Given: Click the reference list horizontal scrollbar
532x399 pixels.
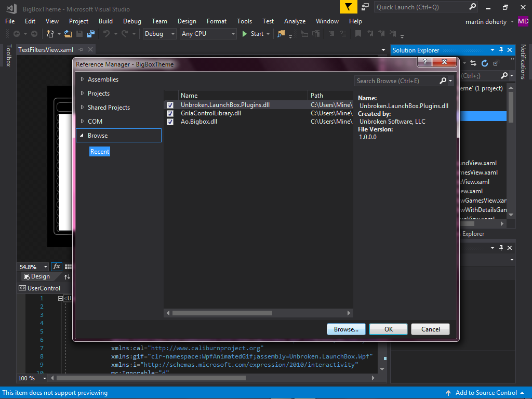Looking at the screenshot, I should (x=222, y=313).
